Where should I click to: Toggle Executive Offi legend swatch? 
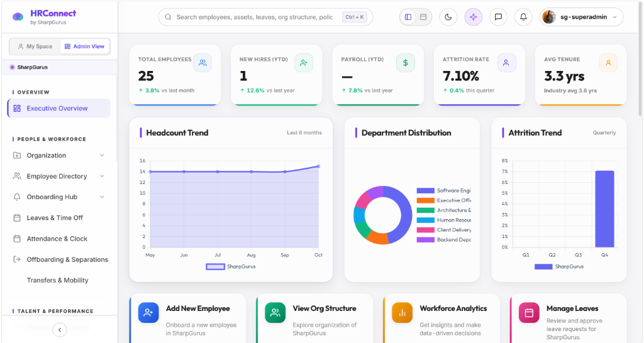pos(425,200)
